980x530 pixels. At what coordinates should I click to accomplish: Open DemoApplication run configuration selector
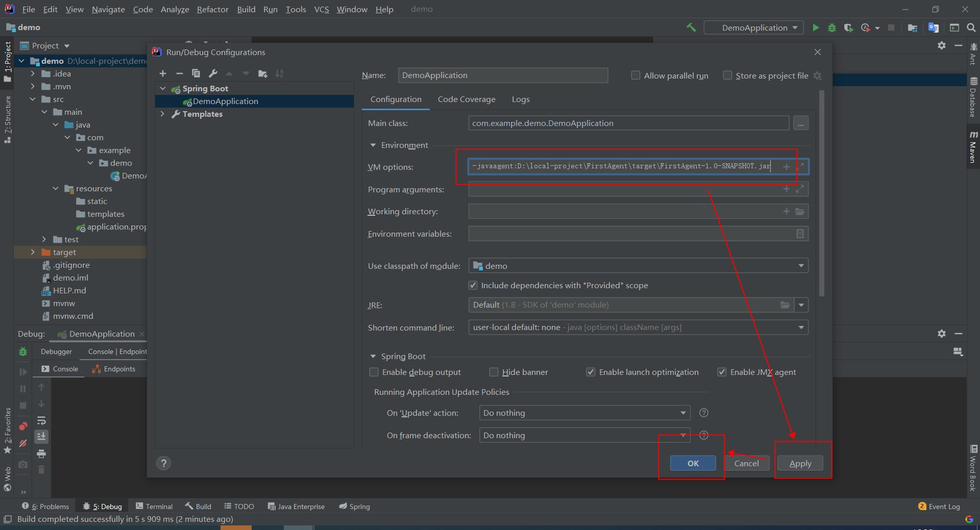coord(753,28)
